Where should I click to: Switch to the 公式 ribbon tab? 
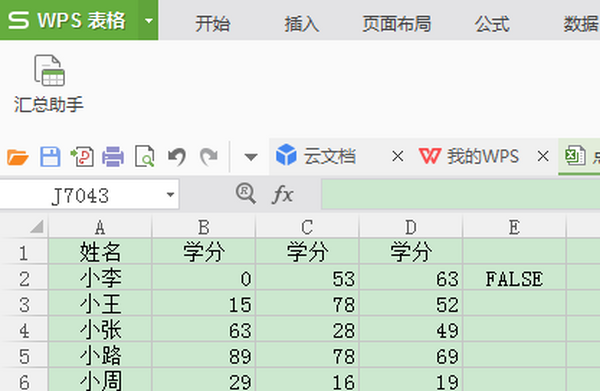pos(492,24)
